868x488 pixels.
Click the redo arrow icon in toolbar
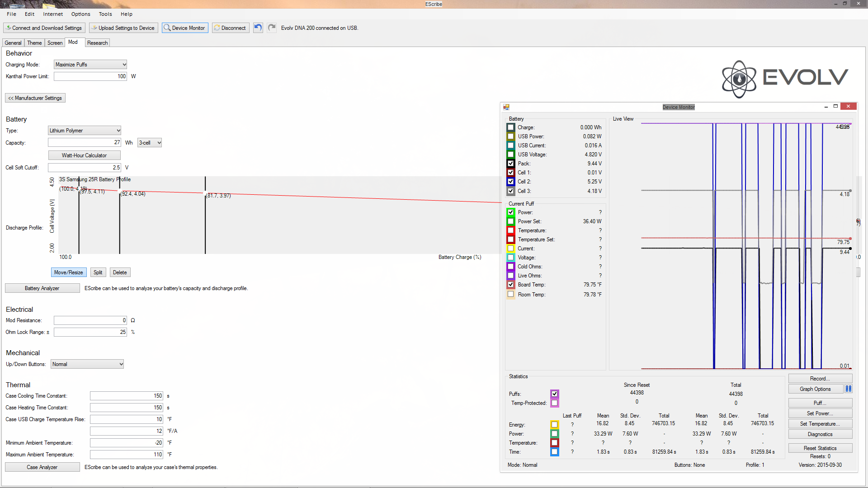271,28
